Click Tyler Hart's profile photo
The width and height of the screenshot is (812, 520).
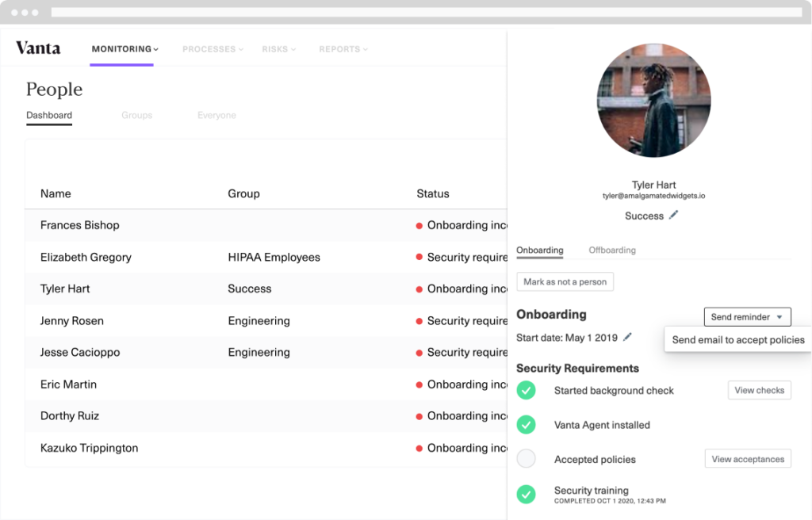point(653,101)
